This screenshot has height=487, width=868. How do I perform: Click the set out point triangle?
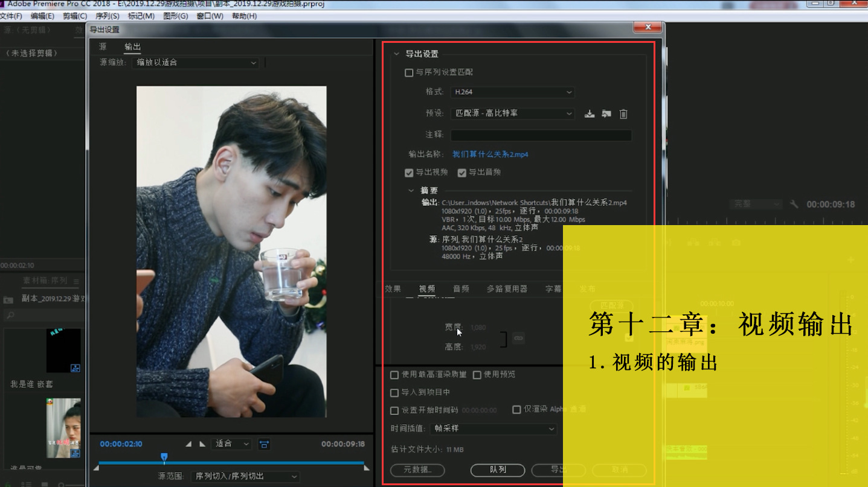click(x=202, y=444)
